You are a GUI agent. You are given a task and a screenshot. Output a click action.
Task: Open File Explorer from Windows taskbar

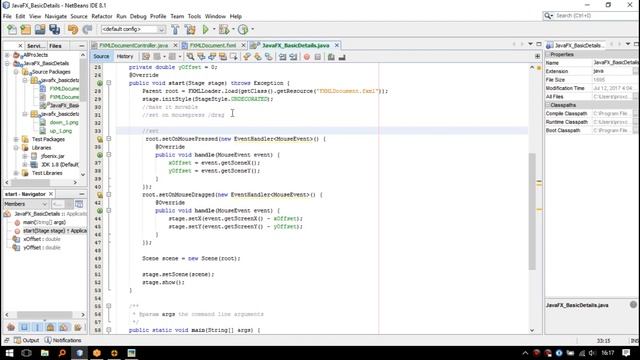pyautogui.click(x=44, y=353)
